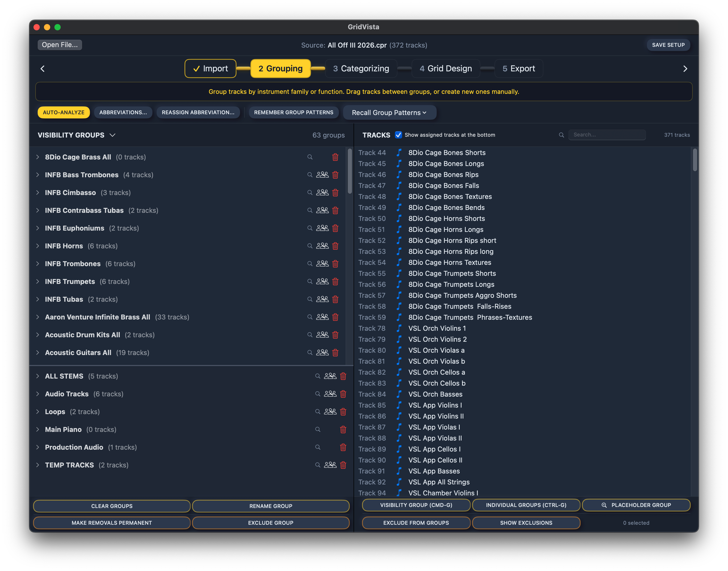Delete the TEMP TRACKS group
728x571 pixels.
[x=343, y=465]
